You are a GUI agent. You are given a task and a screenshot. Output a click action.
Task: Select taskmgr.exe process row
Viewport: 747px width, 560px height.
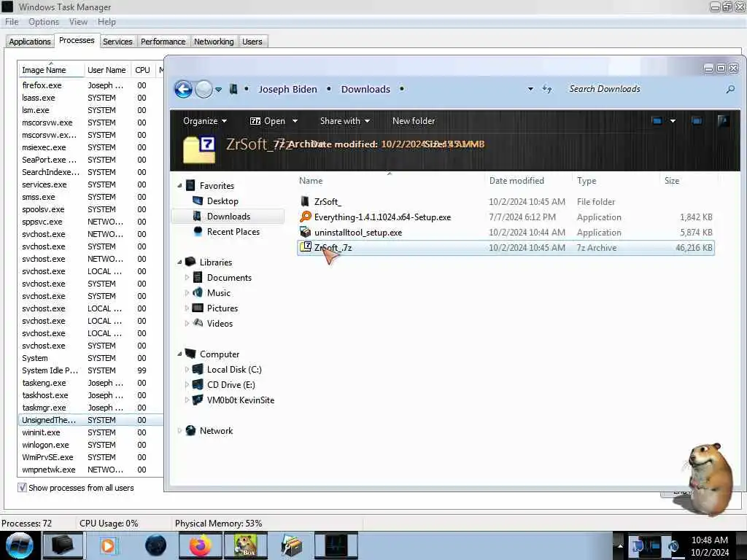(90, 408)
